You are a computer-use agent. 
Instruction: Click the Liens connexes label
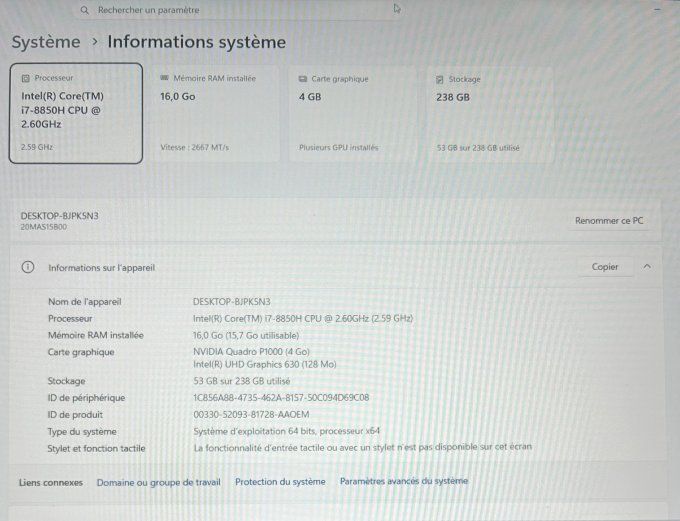coord(51,482)
